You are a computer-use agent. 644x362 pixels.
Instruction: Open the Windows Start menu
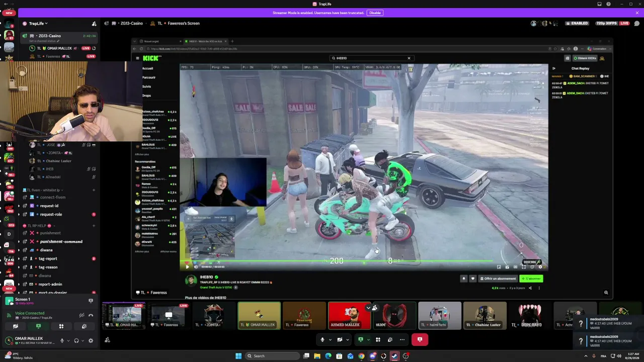[x=238, y=356]
